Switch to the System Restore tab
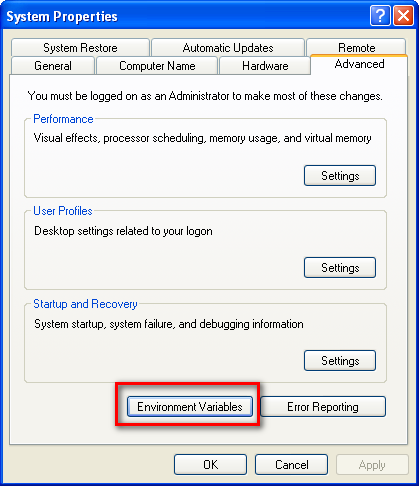This screenshot has width=419, height=486. [x=80, y=48]
